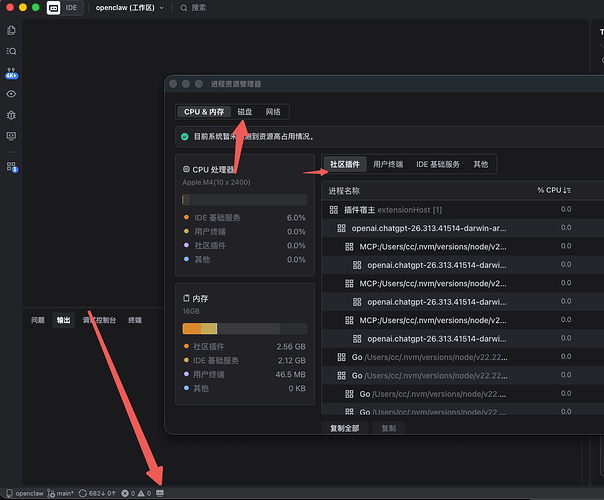
Task: Click the 2.56 GB 社区插件 memory value
Action: (x=291, y=347)
